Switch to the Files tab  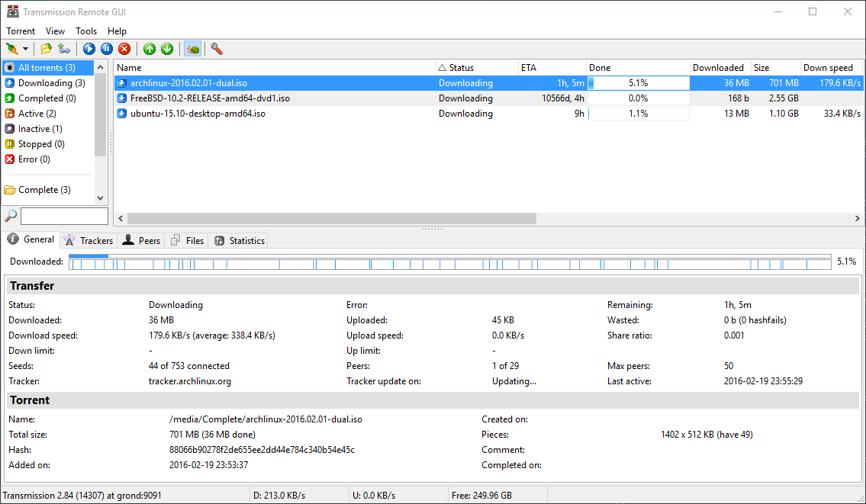click(188, 241)
